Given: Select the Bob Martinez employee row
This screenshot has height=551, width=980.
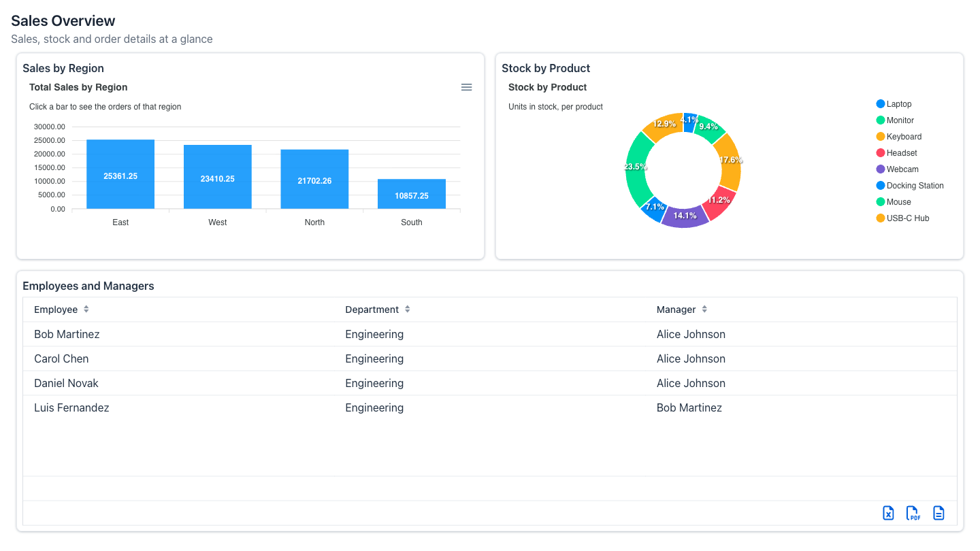Looking at the screenshot, I should [x=490, y=334].
